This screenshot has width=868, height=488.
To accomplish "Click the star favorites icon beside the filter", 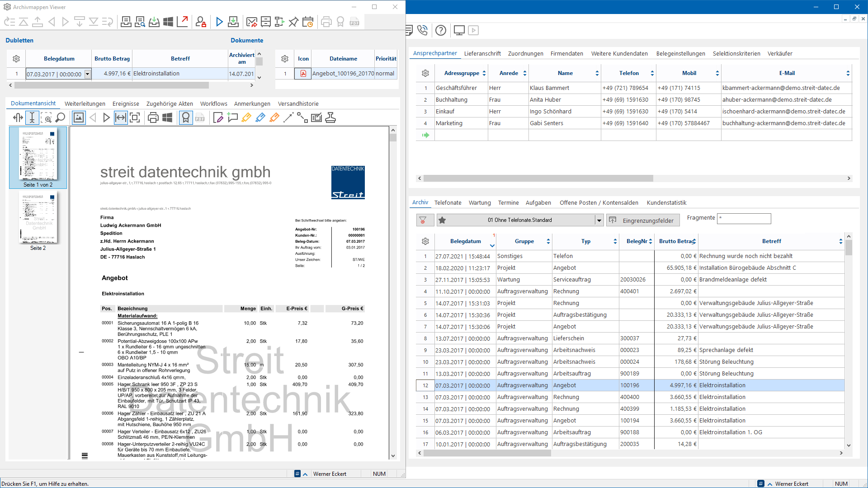I will tap(442, 220).
